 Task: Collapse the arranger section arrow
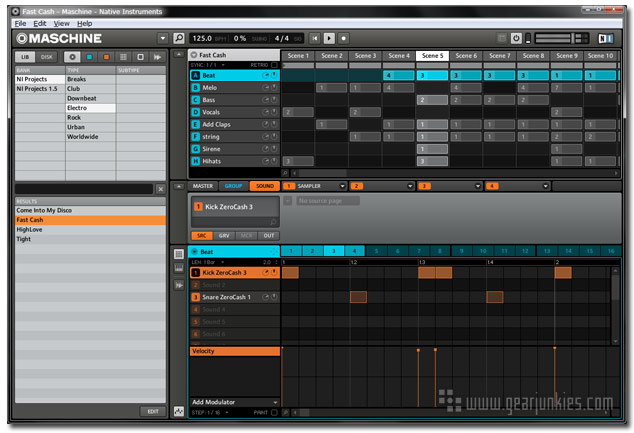(x=178, y=54)
